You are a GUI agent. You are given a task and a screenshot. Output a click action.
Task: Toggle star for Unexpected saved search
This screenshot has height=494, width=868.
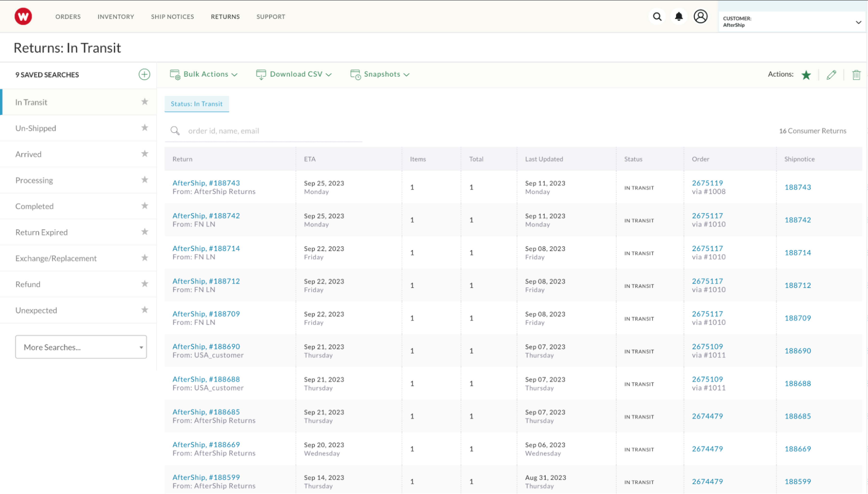pyautogui.click(x=145, y=310)
